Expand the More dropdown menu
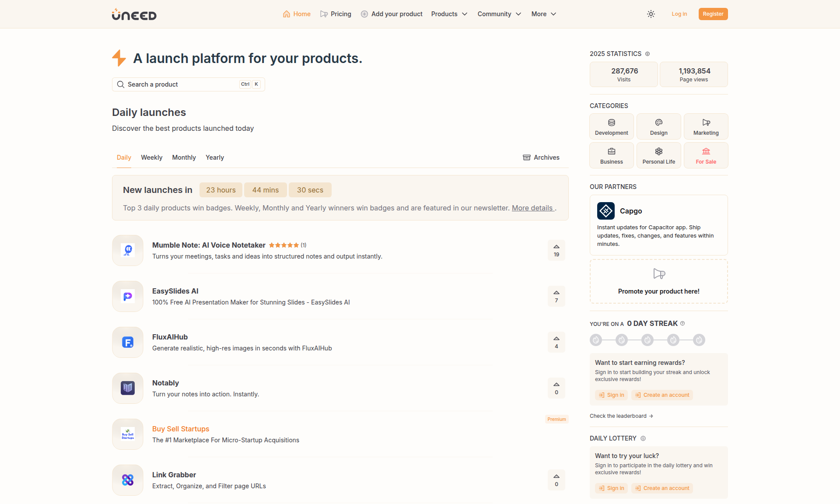 (544, 14)
